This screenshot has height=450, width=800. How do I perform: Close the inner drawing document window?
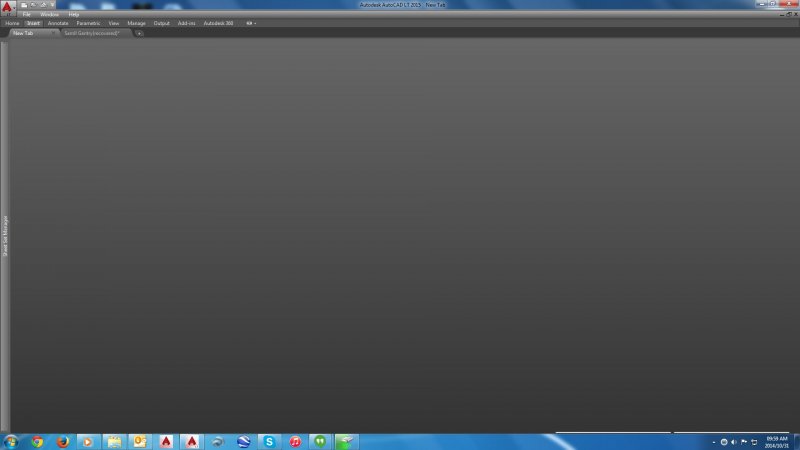tap(795, 14)
